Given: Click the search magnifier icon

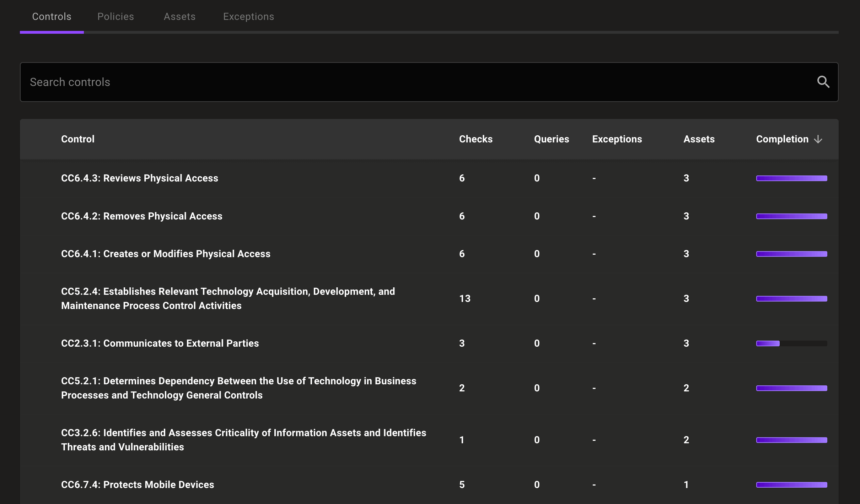Looking at the screenshot, I should pos(823,82).
